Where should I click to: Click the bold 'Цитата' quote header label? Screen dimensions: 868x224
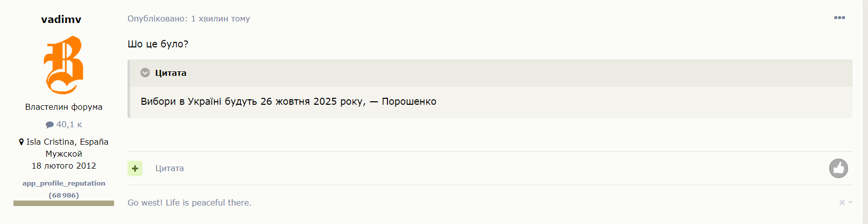point(171,73)
